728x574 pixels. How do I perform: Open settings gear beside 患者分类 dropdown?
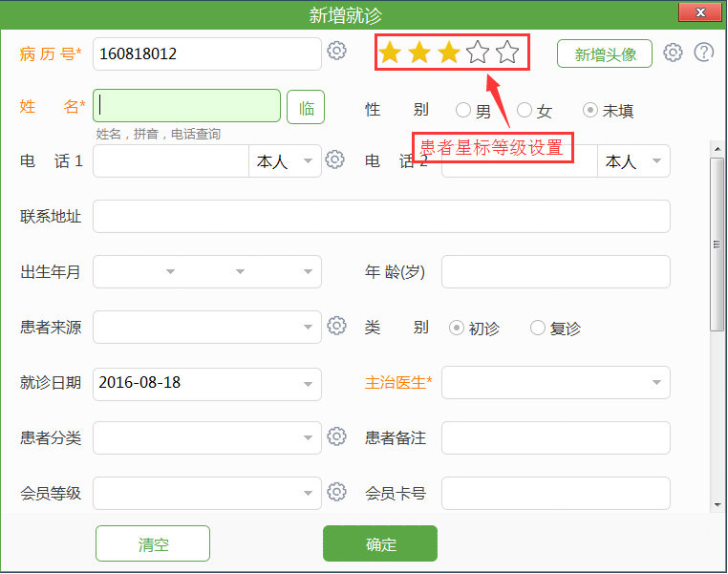coord(336,436)
